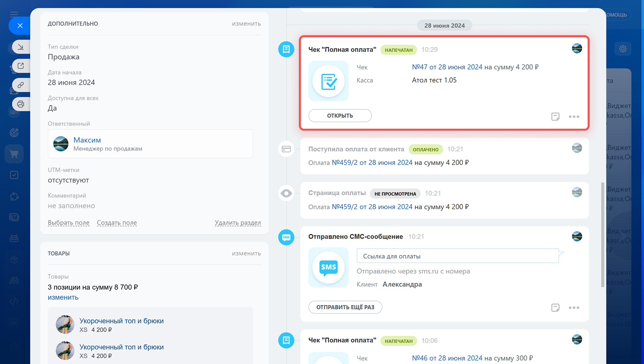644x364 pixels.
Task: Open three-dot menu on receipt №47 card
Action: pyautogui.click(x=574, y=117)
